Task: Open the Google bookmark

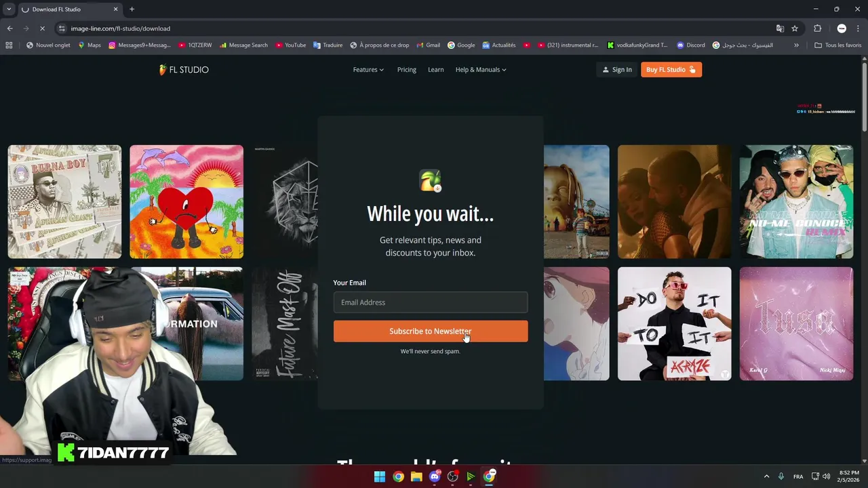Action: coord(461,45)
